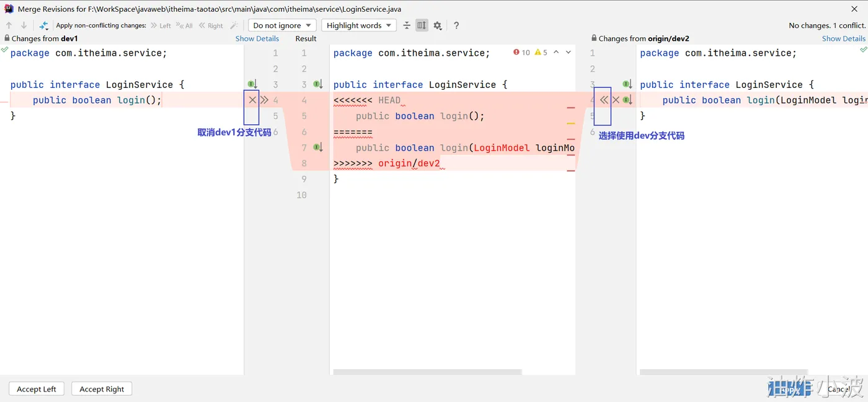868x402 pixels.
Task: Click the '=======' separator line in Result
Action: (353, 132)
